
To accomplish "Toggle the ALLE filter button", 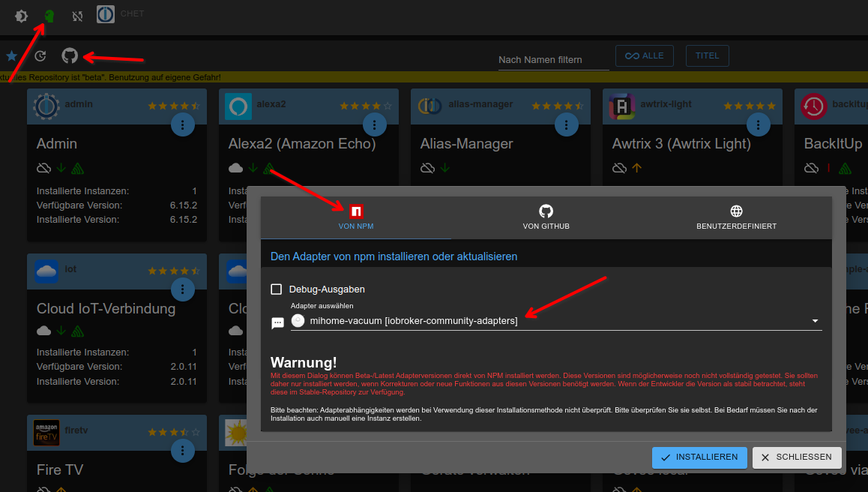I will click(645, 56).
